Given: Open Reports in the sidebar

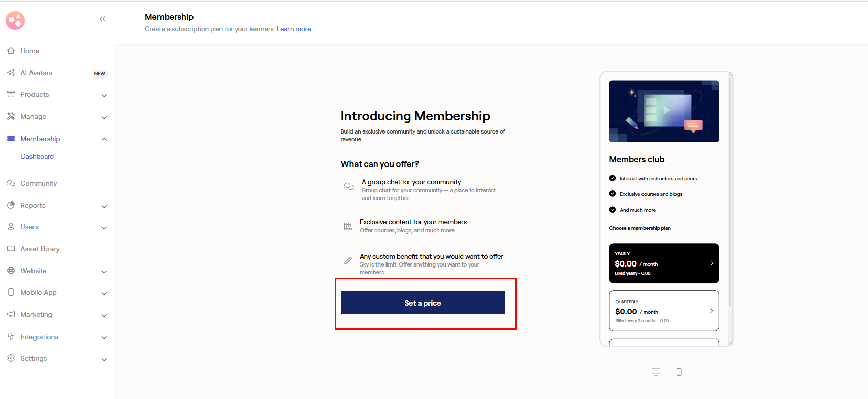Looking at the screenshot, I should click(33, 206).
